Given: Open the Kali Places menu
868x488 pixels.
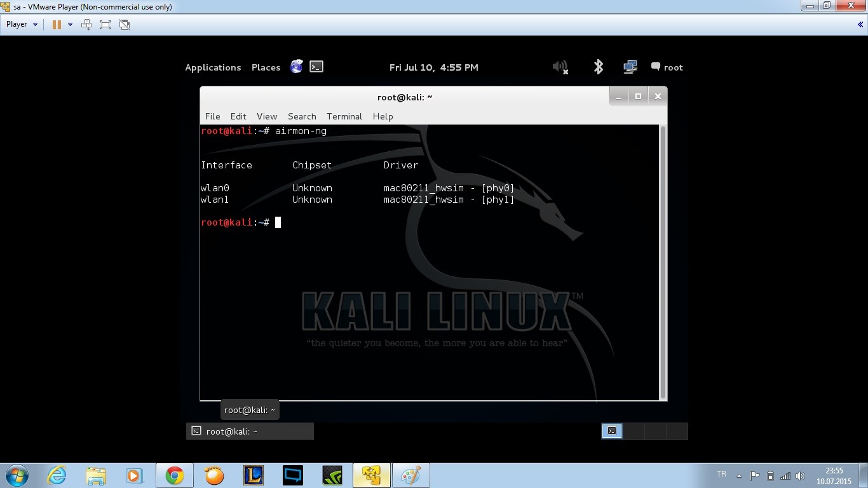Looking at the screenshot, I should point(266,67).
